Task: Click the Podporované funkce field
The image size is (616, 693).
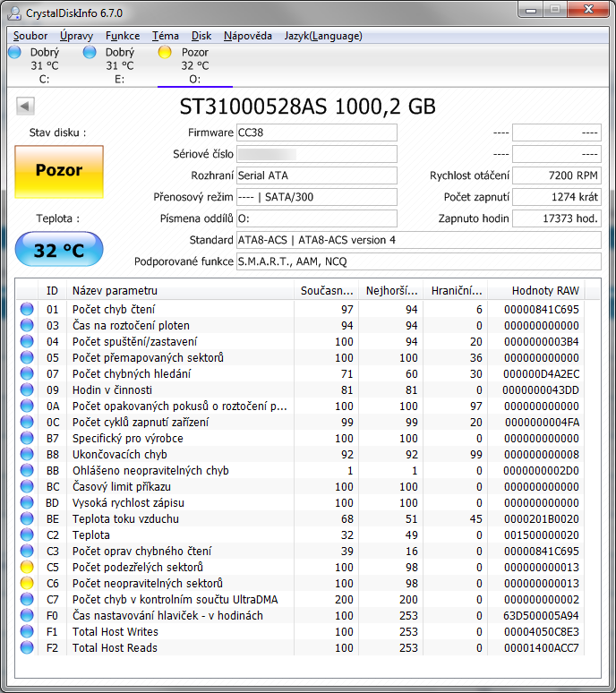Action: [x=418, y=261]
